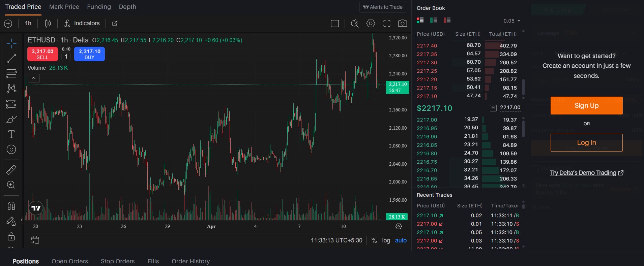The height and width of the screenshot is (266, 644).
Task: Switch to the Mark Price tab
Action: pyautogui.click(x=64, y=7)
